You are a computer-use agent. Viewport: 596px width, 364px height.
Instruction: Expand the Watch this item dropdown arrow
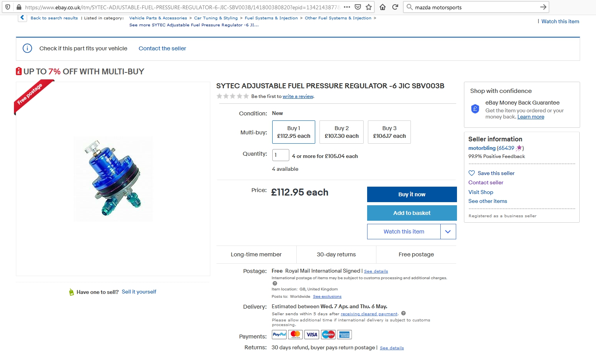tap(448, 232)
